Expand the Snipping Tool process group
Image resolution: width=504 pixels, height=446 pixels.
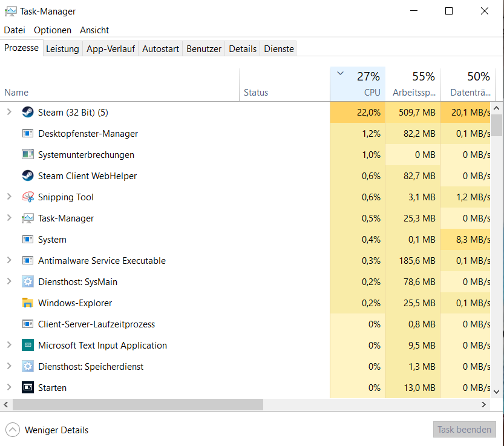tap(9, 197)
